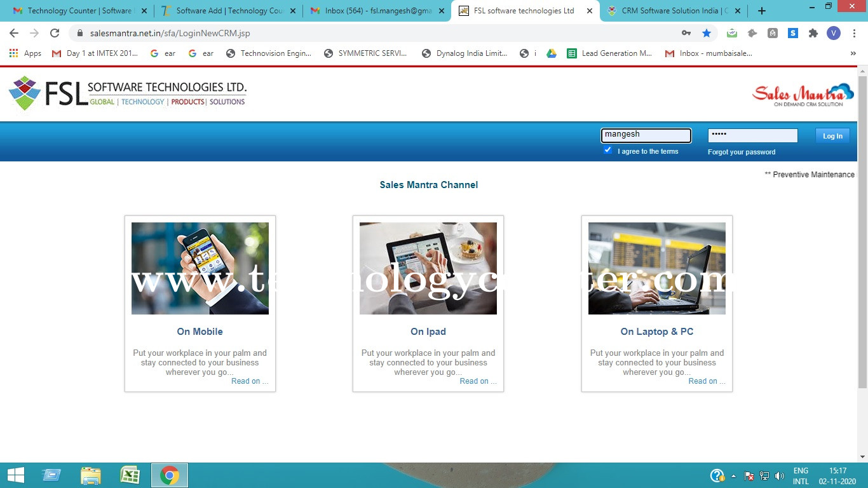The width and height of the screenshot is (868, 488).
Task: Open saved password key icon in address bar
Action: click(686, 33)
